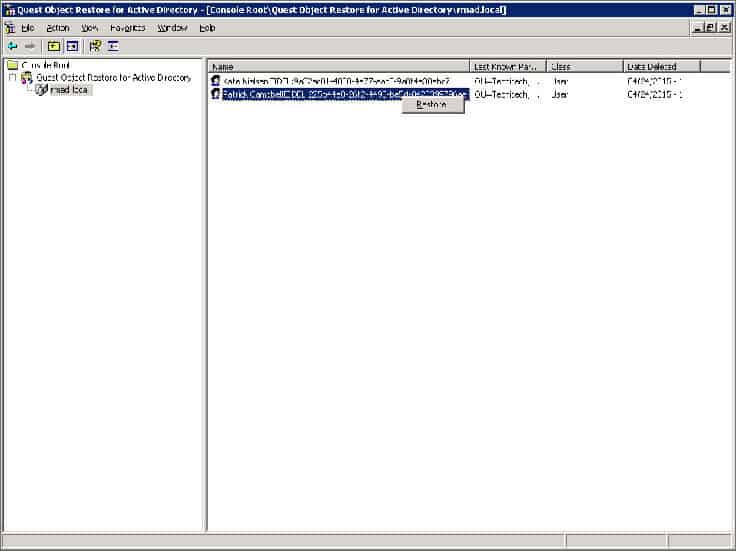
Task: Click the rmad.local domain icon
Action: tap(41, 89)
